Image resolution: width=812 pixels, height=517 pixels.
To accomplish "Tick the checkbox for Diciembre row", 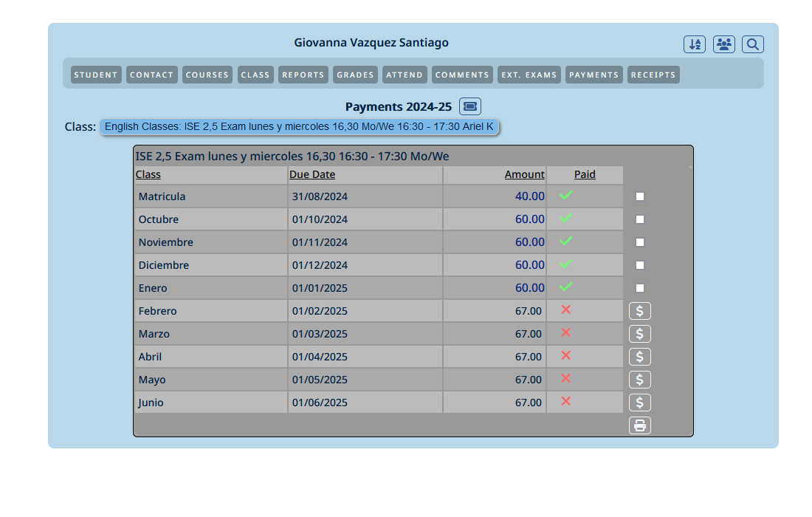I will click(640, 265).
